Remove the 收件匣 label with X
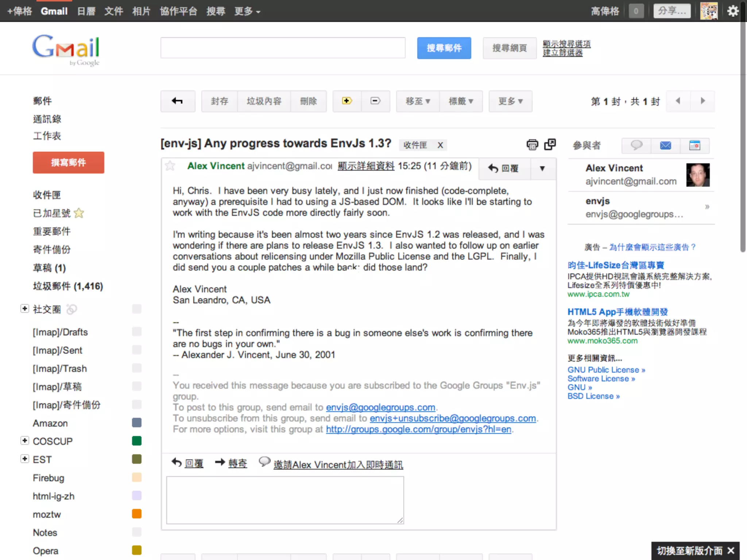This screenshot has height=560, width=747. 440,145
